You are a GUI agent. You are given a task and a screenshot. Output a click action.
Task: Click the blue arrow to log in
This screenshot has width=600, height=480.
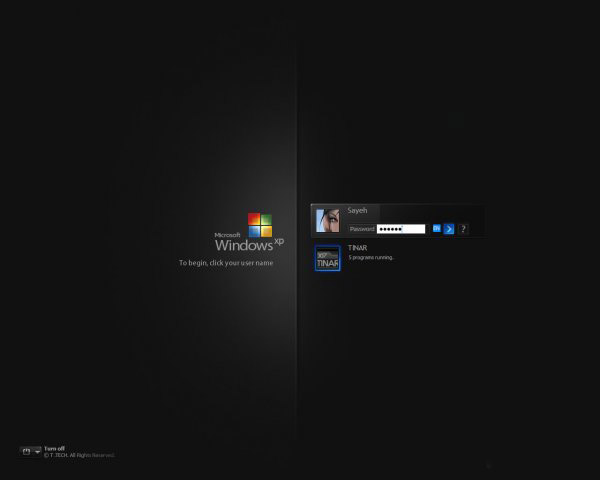click(x=449, y=229)
